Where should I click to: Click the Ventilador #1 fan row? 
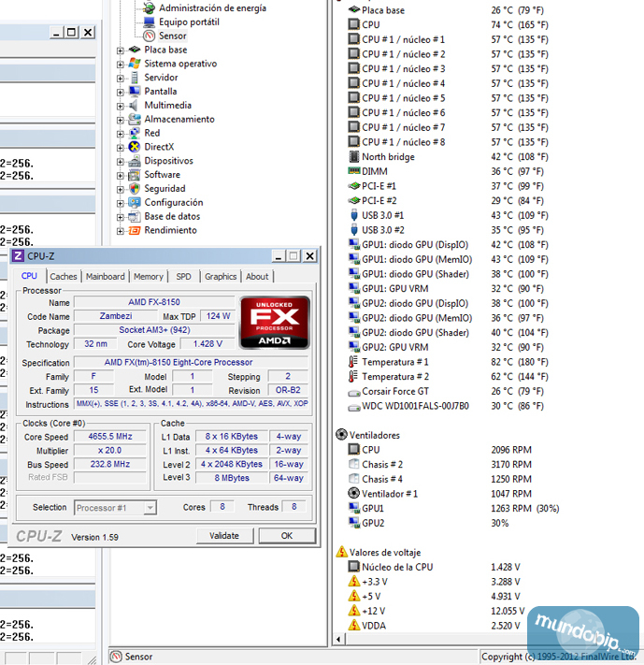pos(439,494)
